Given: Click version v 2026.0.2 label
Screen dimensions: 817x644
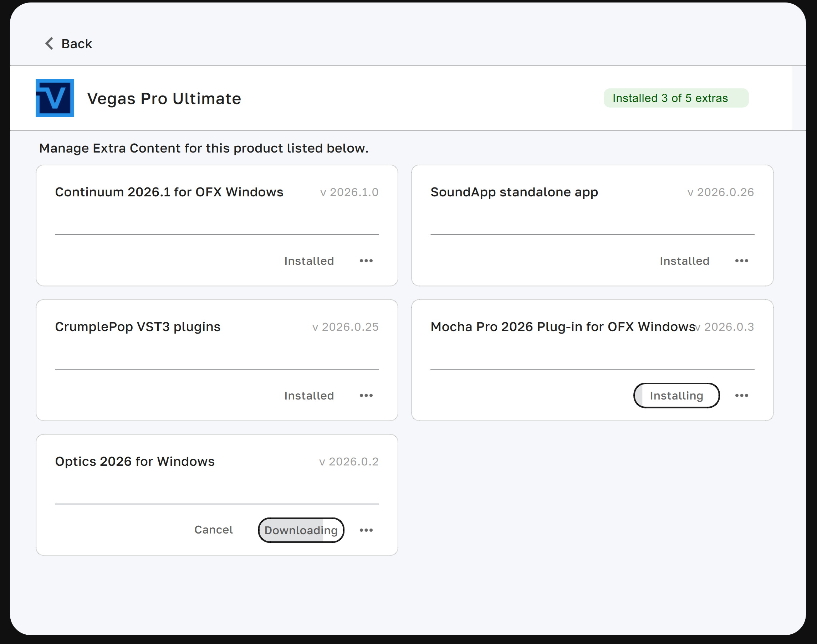Looking at the screenshot, I should pyautogui.click(x=348, y=462).
